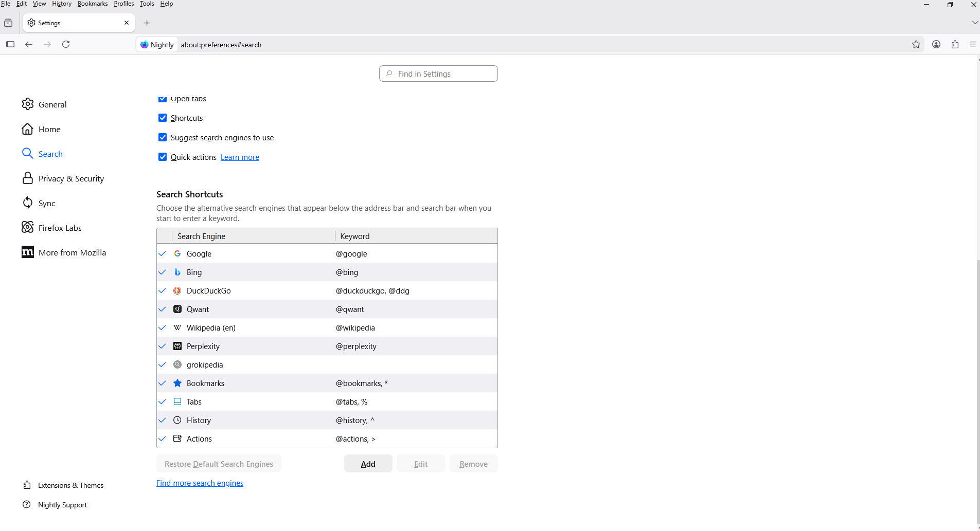Viewport: 980px width, 531px height.
Task: Disable the DuckDuckGo search shortcut checkmark
Action: tap(163, 291)
